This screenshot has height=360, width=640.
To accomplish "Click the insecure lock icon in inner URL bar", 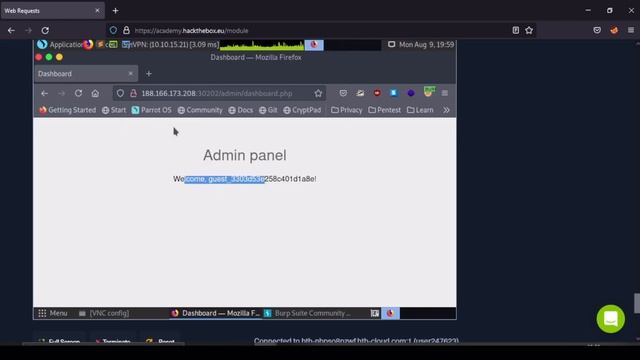I will [x=133, y=93].
